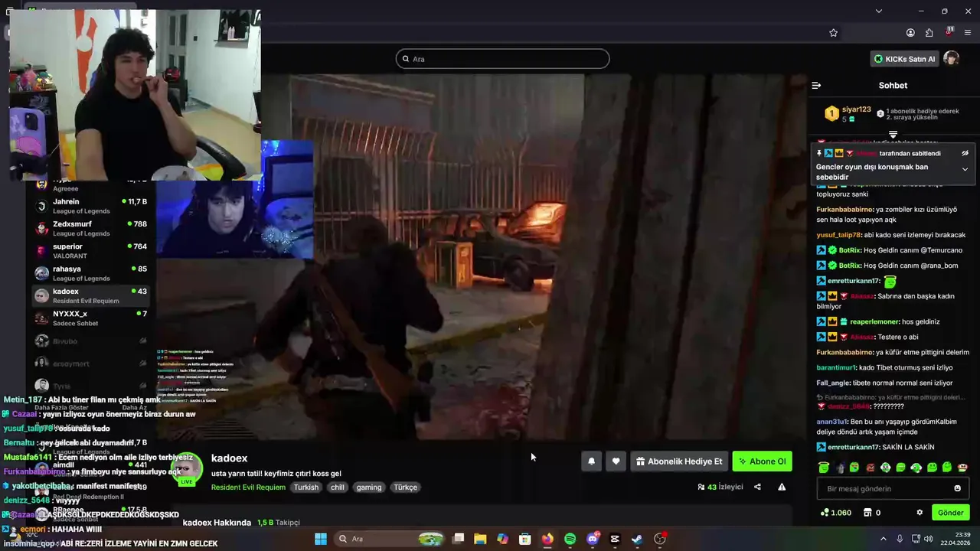The height and width of the screenshot is (551, 980).
Task: Collapse the gift leaderboard handle
Action: coord(893,134)
